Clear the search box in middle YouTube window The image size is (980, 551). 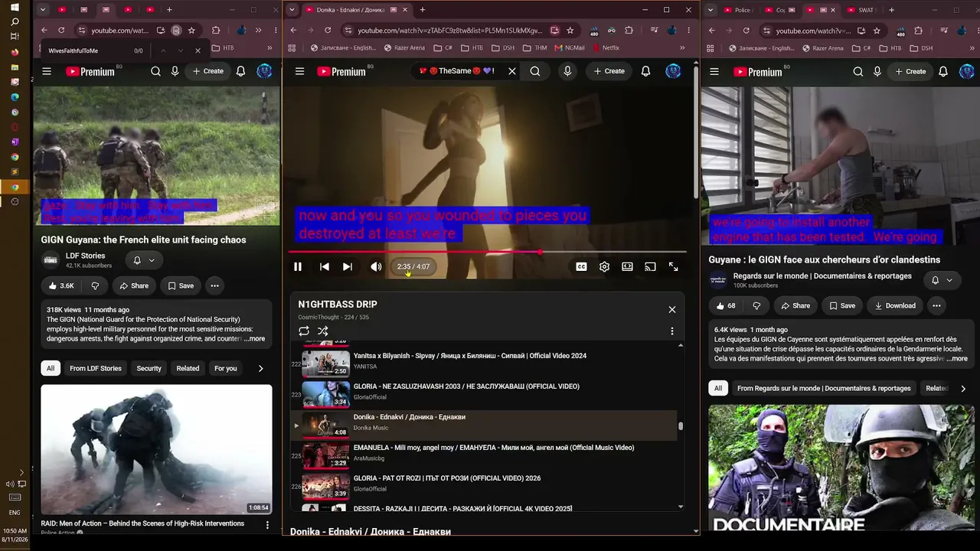point(512,71)
